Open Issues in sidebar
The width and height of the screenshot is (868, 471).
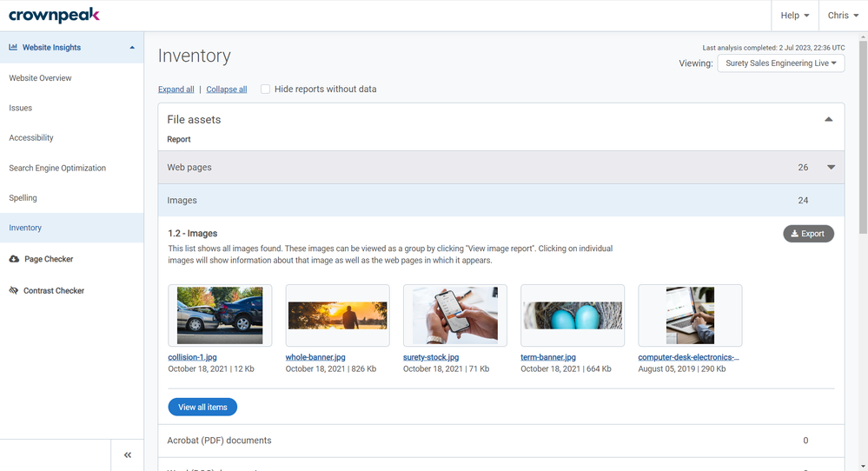click(21, 108)
